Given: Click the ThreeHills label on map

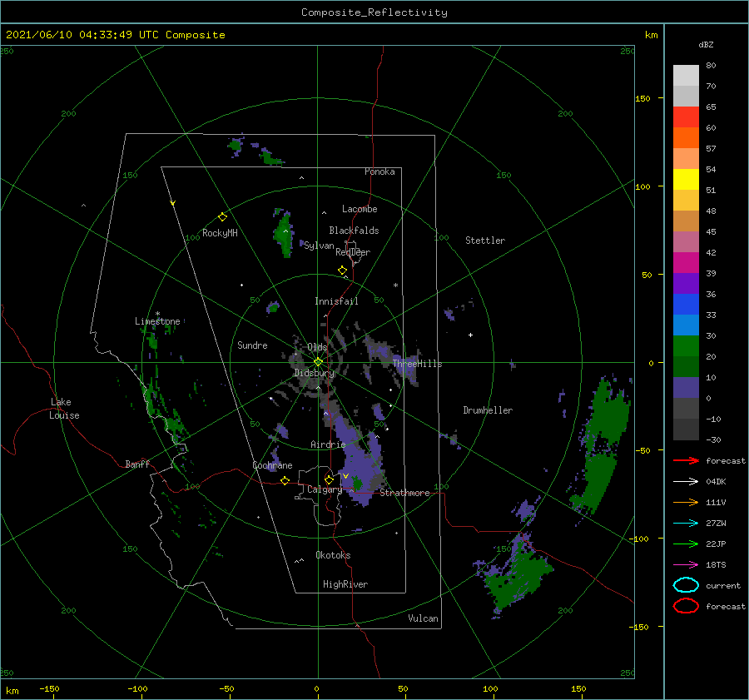Looking at the screenshot, I should click(x=418, y=364).
